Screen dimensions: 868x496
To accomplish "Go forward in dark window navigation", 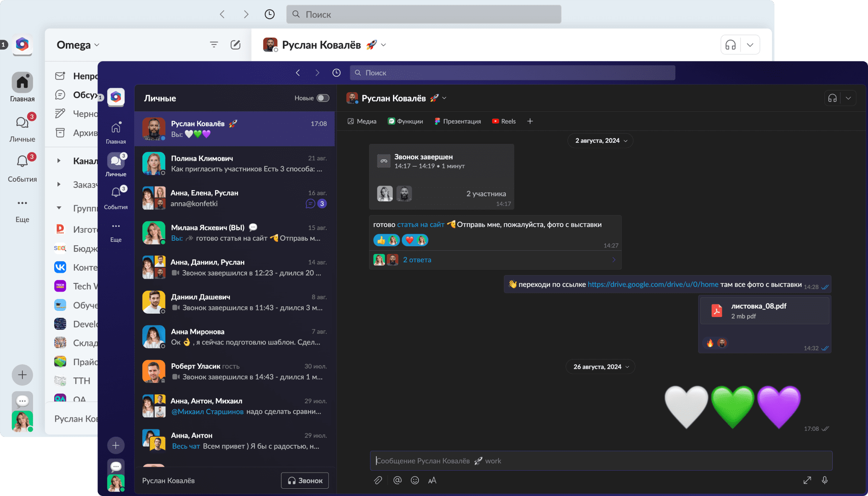I will point(317,73).
